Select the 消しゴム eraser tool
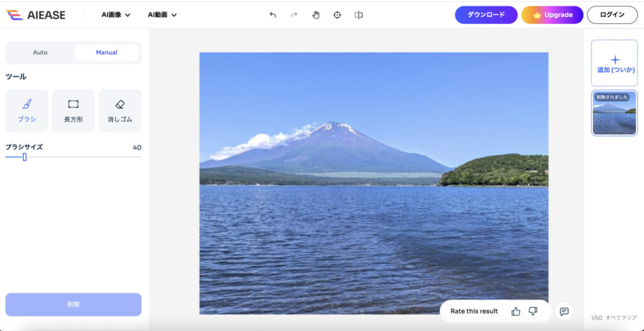The width and height of the screenshot is (644, 331). click(x=120, y=111)
